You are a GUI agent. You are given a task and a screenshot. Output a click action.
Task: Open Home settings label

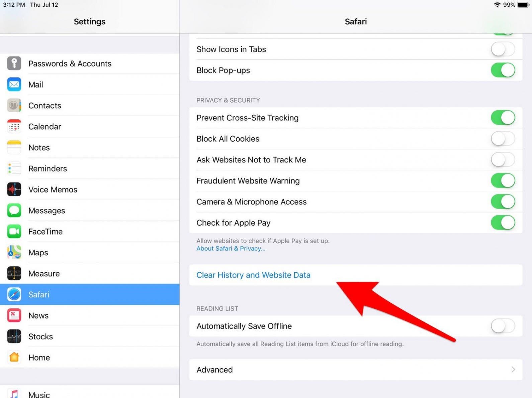pyautogui.click(x=39, y=358)
